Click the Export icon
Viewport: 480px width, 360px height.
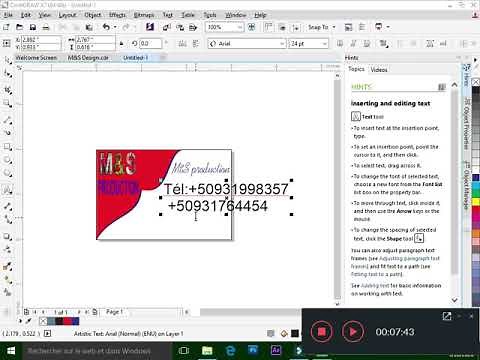tap(180, 27)
